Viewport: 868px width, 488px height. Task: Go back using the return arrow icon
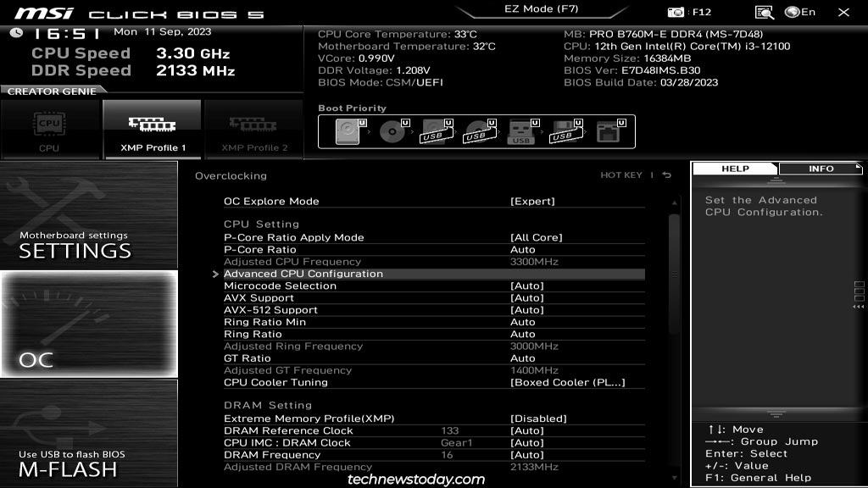click(x=667, y=175)
